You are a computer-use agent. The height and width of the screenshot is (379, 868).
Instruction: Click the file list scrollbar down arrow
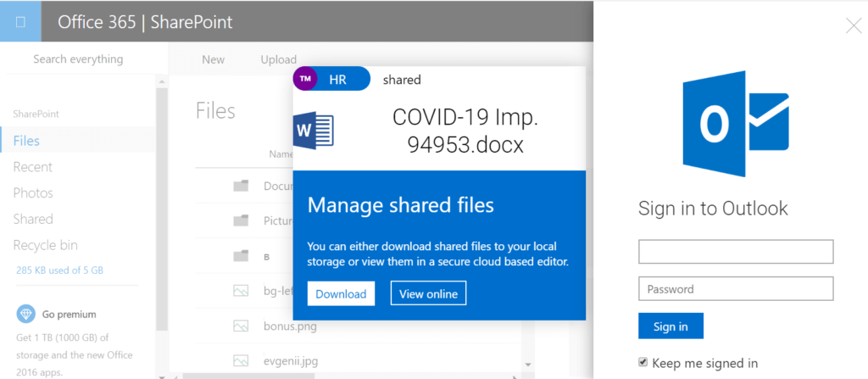pos(528,364)
